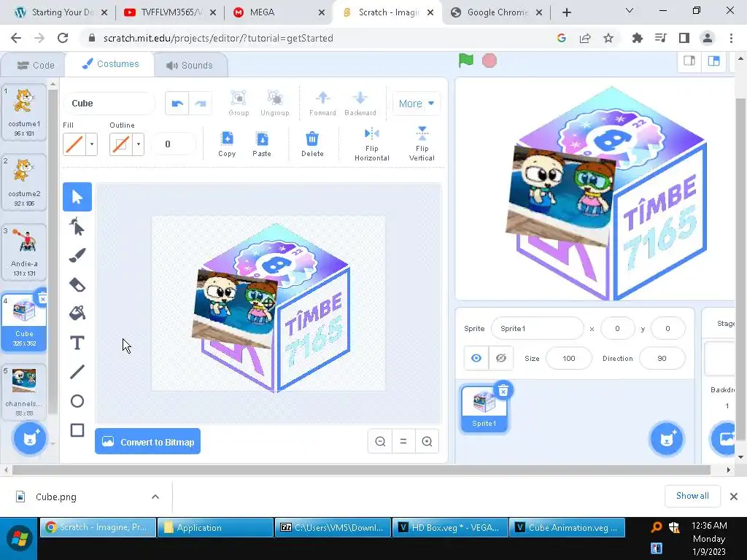Click Convert to Bitmap button
This screenshot has height=560, width=747.
(147, 441)
